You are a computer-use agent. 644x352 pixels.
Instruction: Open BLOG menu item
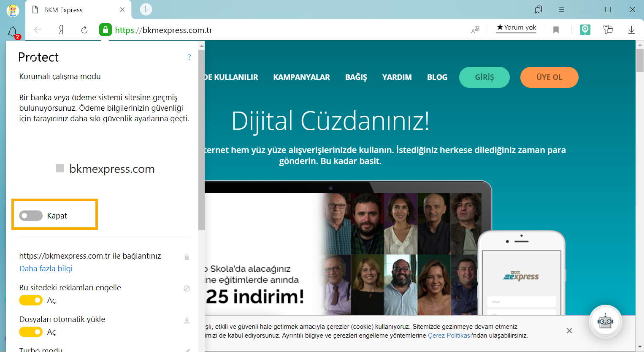437,77
